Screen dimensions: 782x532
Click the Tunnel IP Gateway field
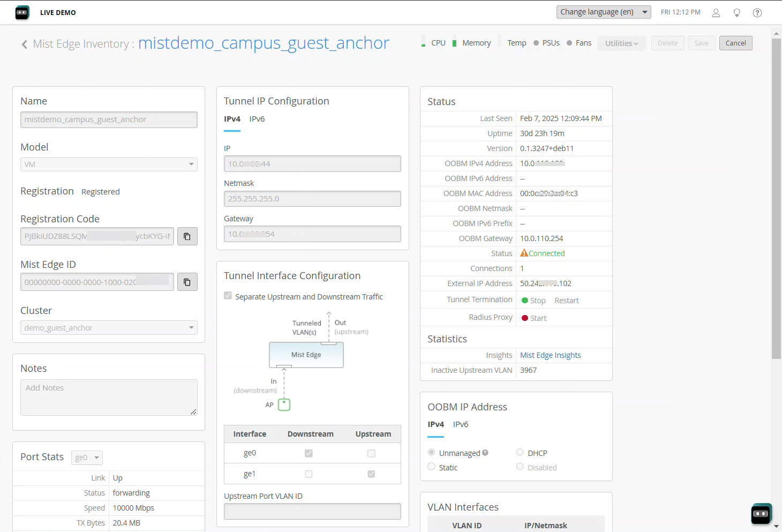[x=312, y=234]
